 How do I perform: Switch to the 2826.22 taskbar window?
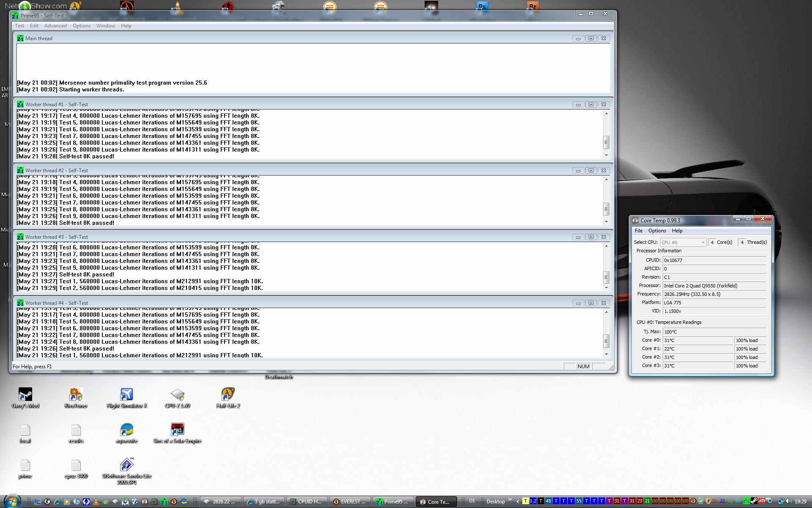[x=220, y=502]
